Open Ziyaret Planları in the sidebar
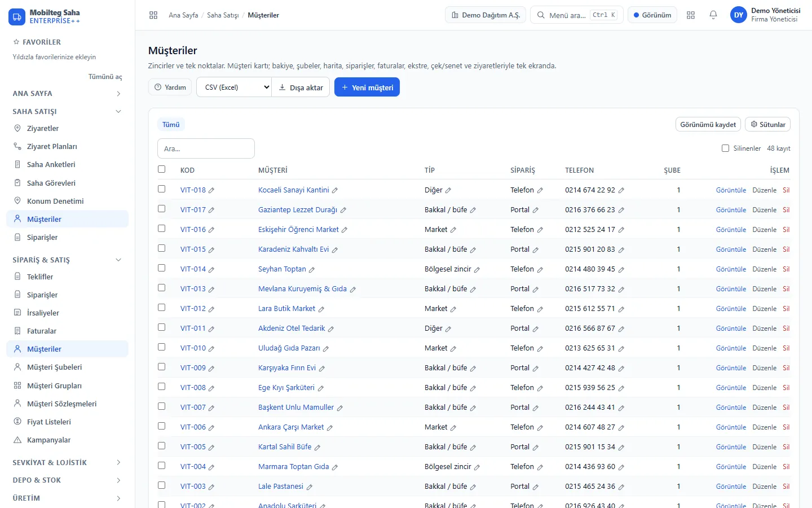Screen dimensions: 812x508 click(x=67, y=147)
